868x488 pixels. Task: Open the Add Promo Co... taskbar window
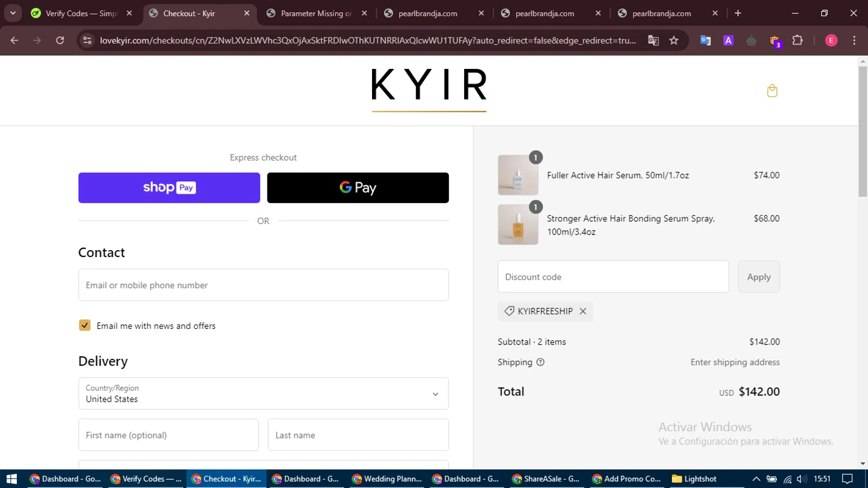tap(627, 479)
